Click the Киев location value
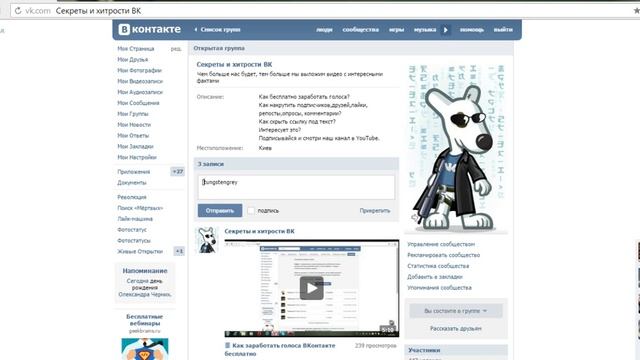 (x=265, y=148)
